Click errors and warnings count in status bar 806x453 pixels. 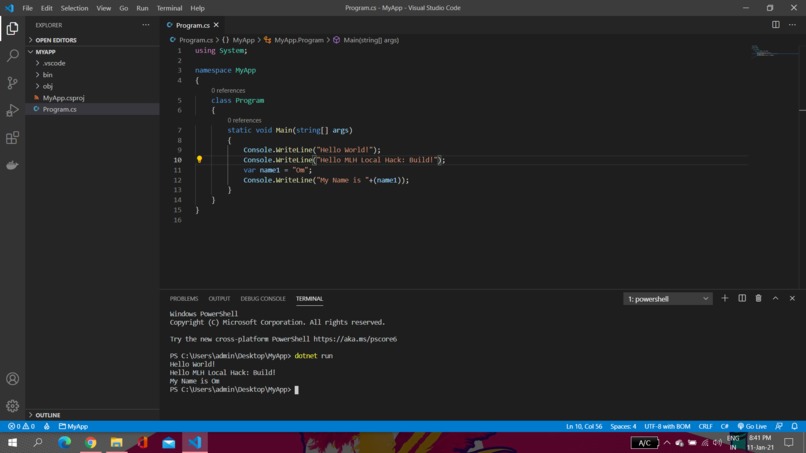[x=21, y=426]
